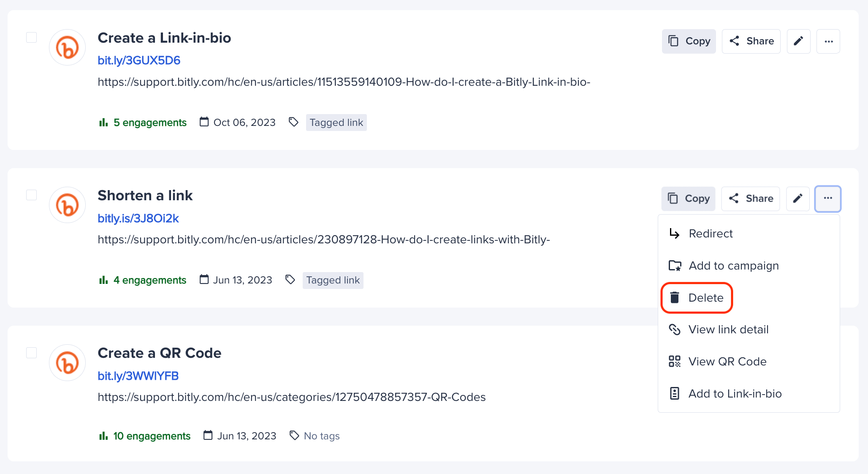
Task: Select the tag icon next to Tagged link on Shorten a link
Action: [290, 279]
